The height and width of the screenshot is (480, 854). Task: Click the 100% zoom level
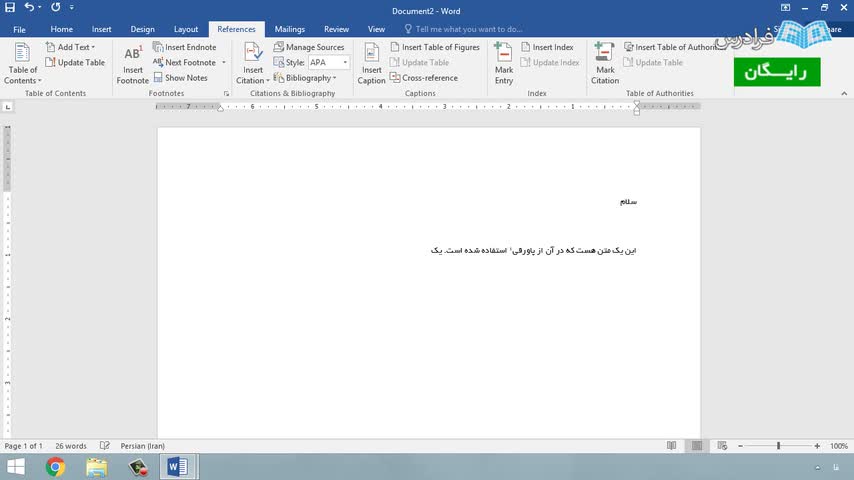839,446
